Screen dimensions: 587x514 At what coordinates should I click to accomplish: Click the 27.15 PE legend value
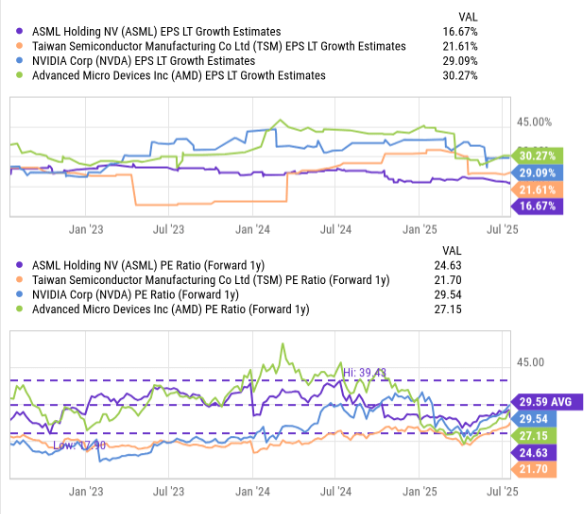click(448, 309)
